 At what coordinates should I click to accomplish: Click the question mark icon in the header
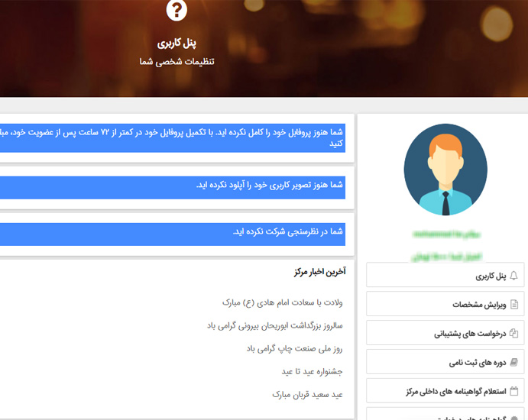[x=177, y=10]
